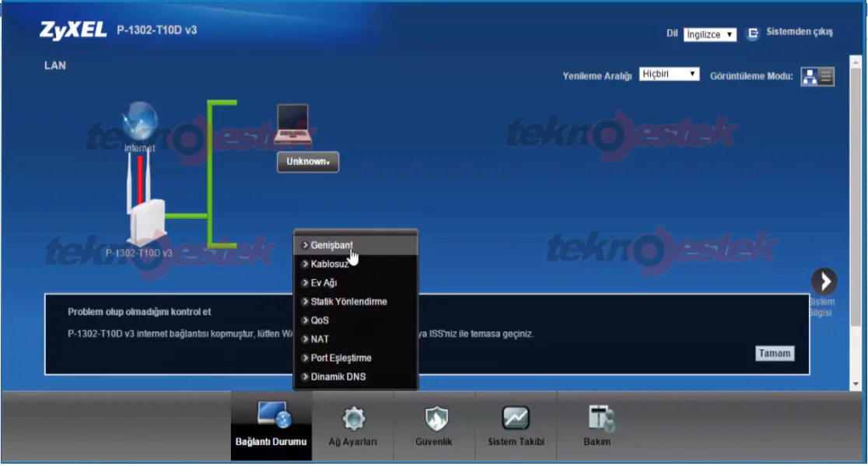Toggle the Görüntüleme Modu view mode
The width and height of the screenshot is (868, 466).
point(817,75)
